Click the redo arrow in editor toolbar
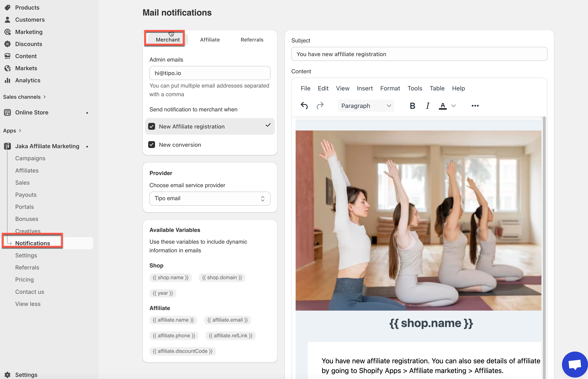Image resolution: width=588 pixels, height=379 pixels. (320, 106)
